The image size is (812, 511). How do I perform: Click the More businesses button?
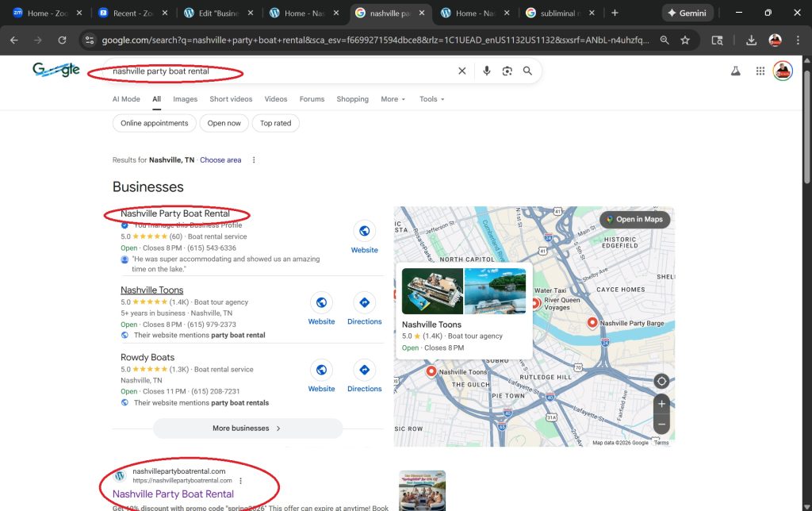pos(247,428)
